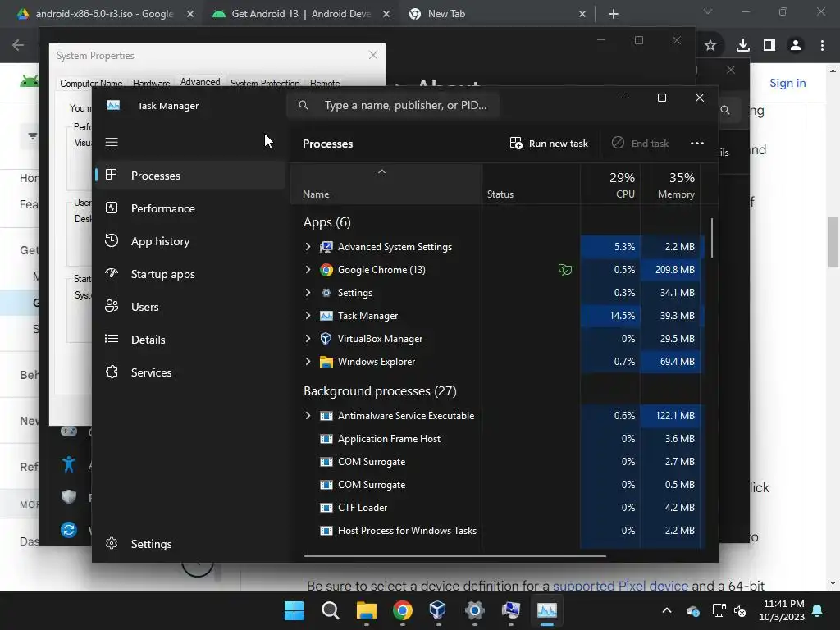Open Chrome downloads icon
Image resolution: width=840 pixels, height=630 pixels.
742,46
